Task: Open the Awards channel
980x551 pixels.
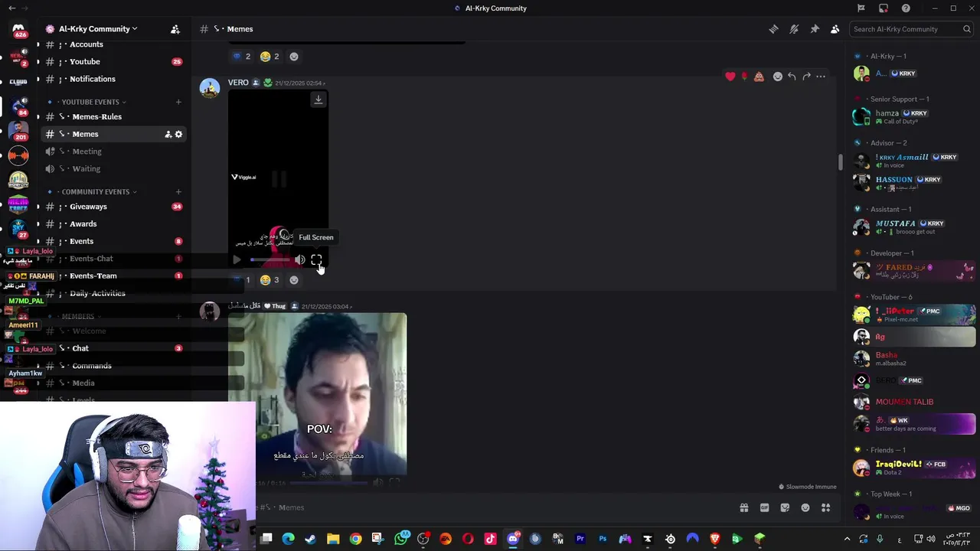Action: click(x=113, y=223)
